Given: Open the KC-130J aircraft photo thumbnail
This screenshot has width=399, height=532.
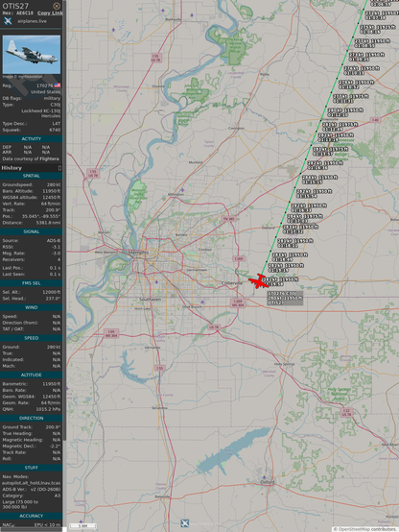Looking at the screenshot, I should pos(32,55).
